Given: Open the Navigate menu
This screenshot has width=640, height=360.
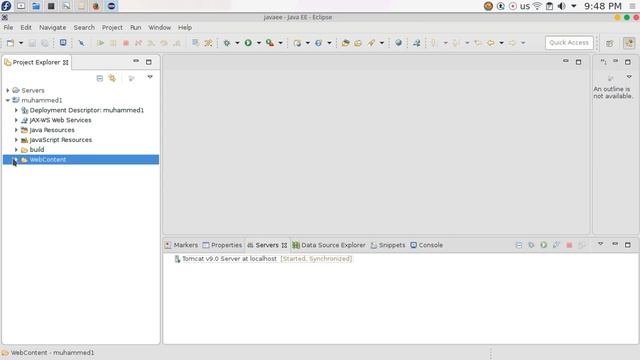Looking at the screenshot, I should (x=52, y=27).
